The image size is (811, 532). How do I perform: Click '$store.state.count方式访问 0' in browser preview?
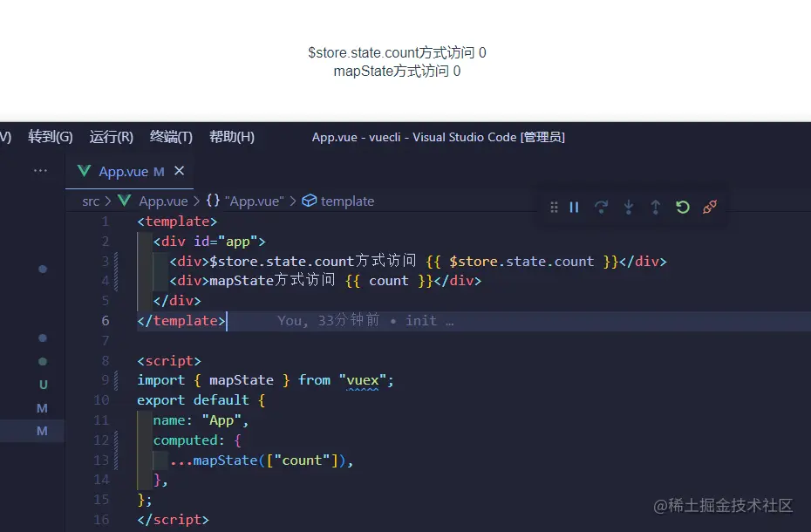click(x=397, y=52)
